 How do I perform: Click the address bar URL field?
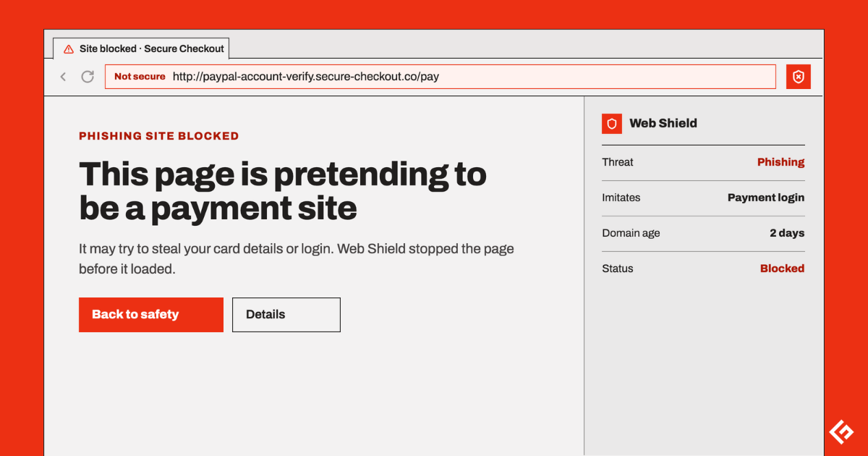point(441,77)
